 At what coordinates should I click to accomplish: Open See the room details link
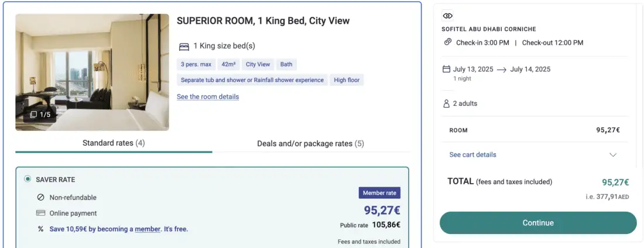[208, 97]
